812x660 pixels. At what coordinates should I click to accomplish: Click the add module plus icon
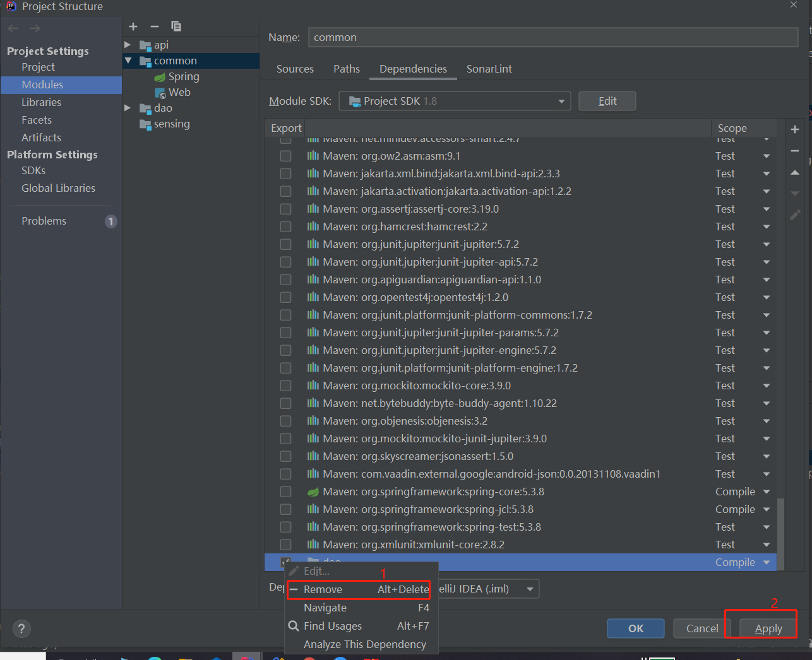(x=133, y=27)
